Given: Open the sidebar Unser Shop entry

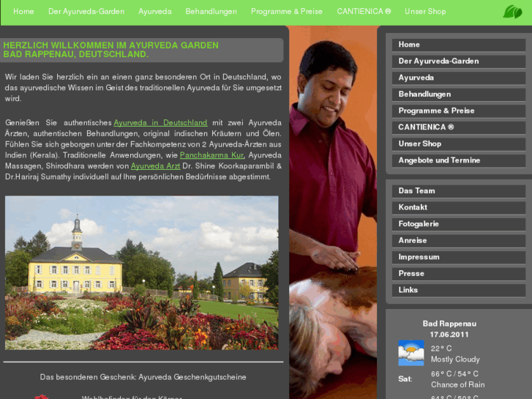Looking at the screenshot, I should 459,144.
